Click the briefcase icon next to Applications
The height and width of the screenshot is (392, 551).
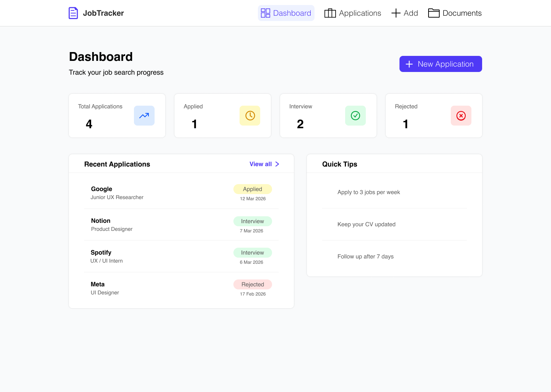pyautogui.click(x=330, y=13)
